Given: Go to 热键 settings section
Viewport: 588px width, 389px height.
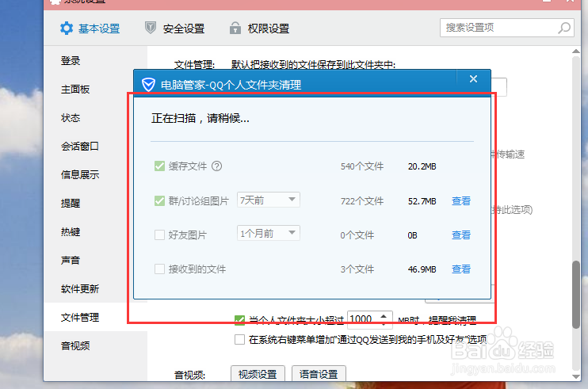Looking at the screenshot, I should (71, 231).
